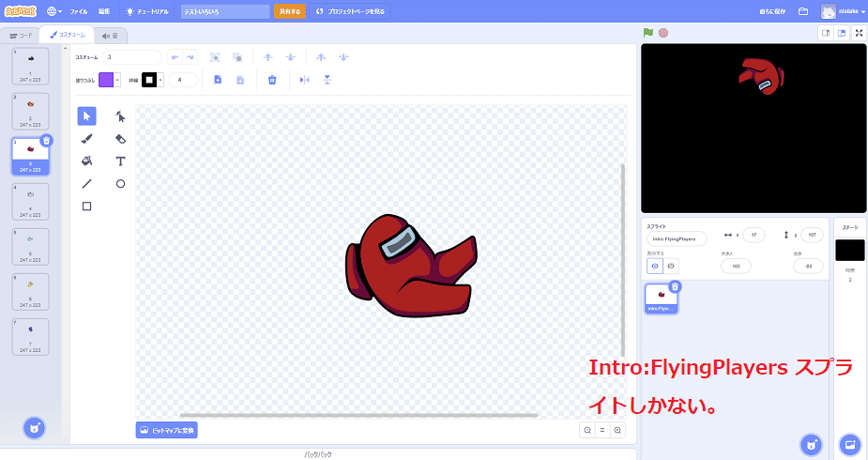Open the choose-a-backdrop button
This screenshot has height=460, width=868.
coord(850,444)
